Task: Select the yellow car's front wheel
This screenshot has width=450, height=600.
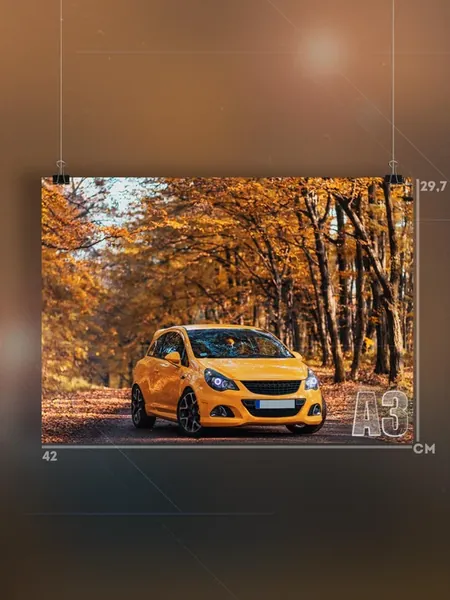Action: click(x=189, y=413)
